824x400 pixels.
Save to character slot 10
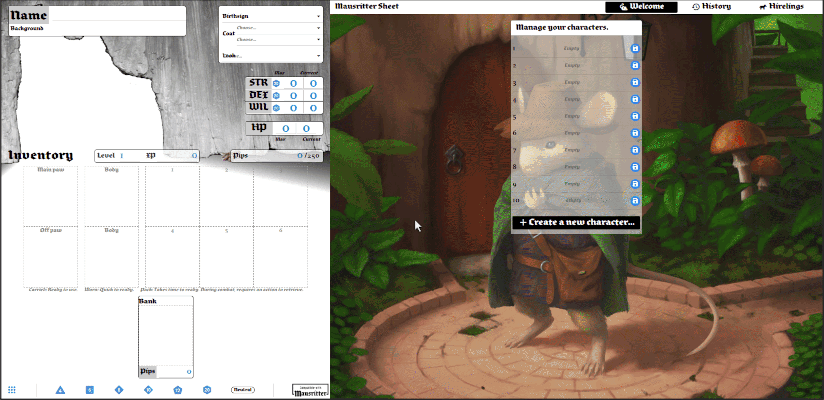point(635,201)
